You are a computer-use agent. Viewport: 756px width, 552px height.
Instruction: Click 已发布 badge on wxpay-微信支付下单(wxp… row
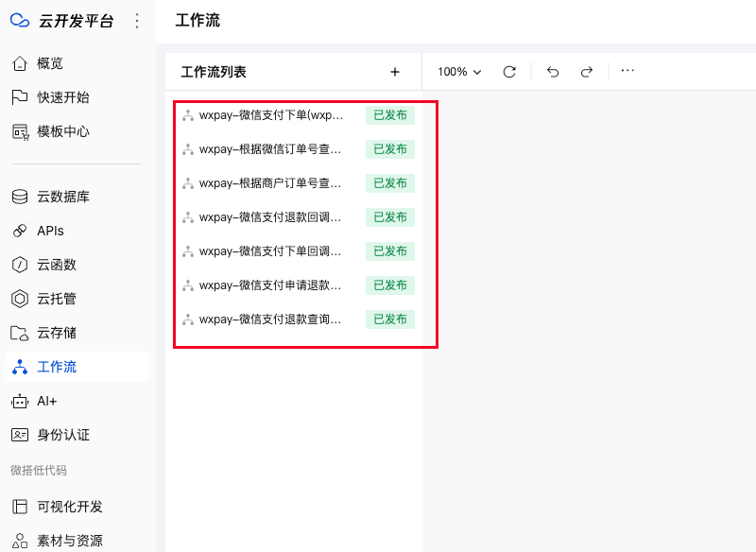coord(390,115)
